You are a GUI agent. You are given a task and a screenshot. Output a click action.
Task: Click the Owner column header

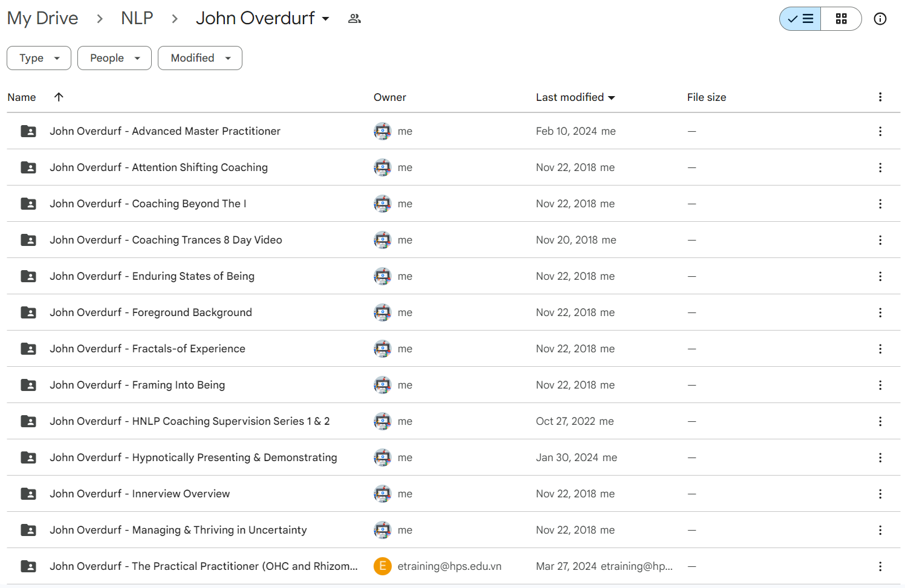390,97
